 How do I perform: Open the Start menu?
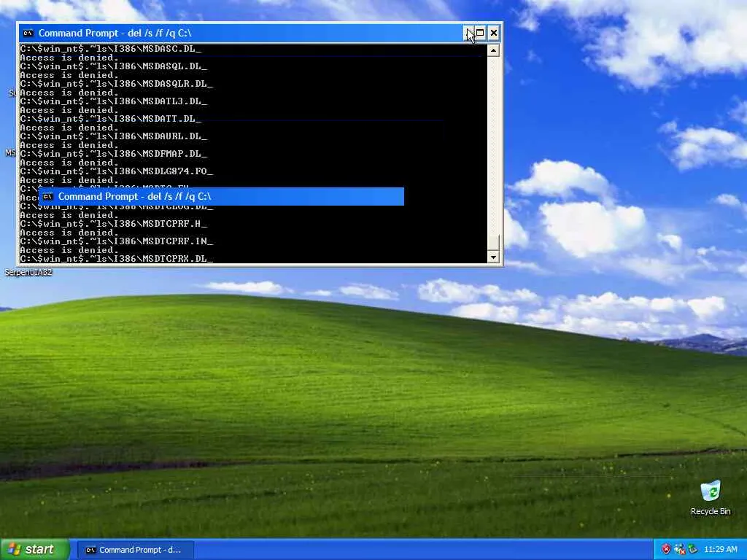click(35, 550)
